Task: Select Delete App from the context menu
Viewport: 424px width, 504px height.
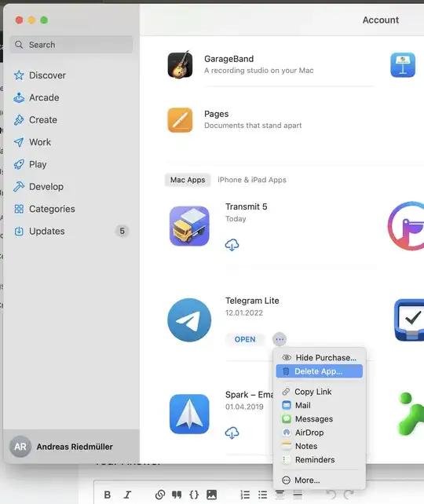Action: pyautogui.click(x=320, y=371)
